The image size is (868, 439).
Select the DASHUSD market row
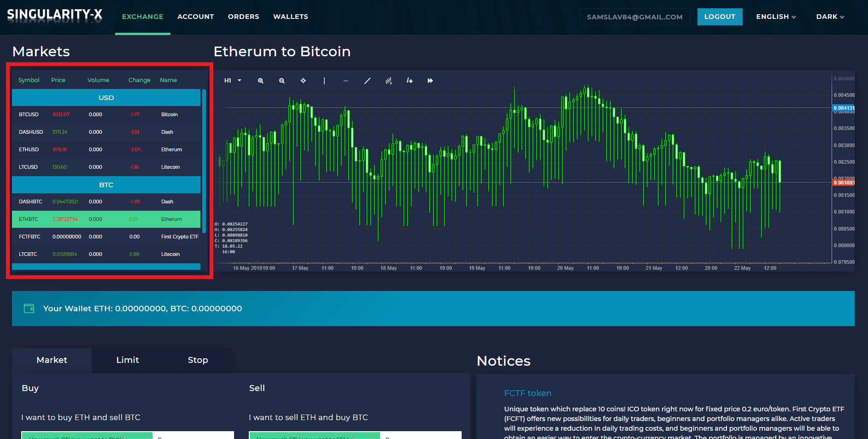click(x=106, y=132)
